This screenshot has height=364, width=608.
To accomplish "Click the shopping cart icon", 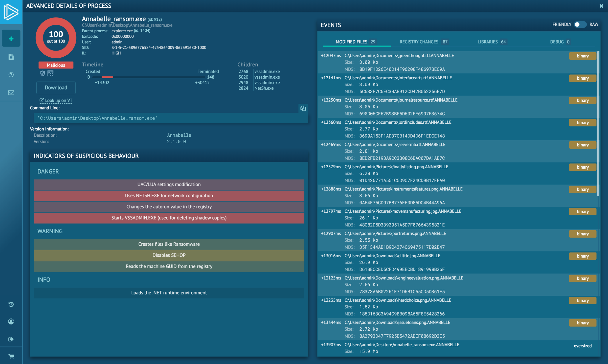I will [x=11, y=356].
